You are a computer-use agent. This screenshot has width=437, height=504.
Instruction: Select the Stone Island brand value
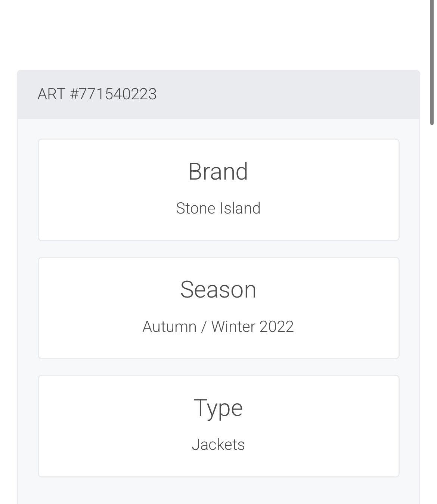tap(218, 208)
